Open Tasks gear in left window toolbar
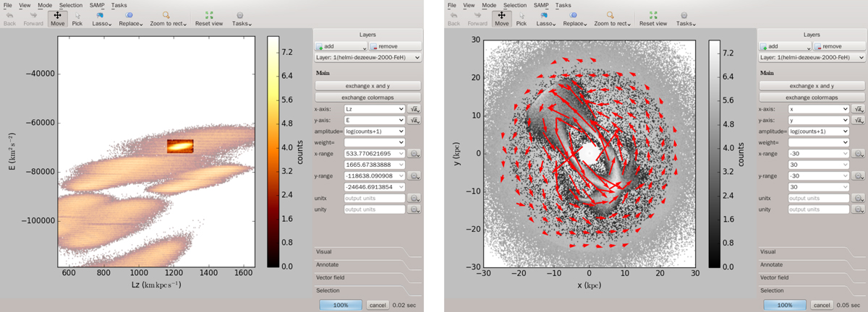The width and height of the screenshot is (868, 312). [x=241, y=18]
